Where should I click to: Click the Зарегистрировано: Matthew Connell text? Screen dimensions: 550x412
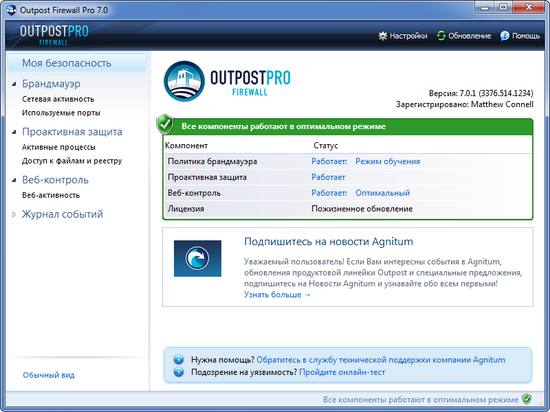[x=464, y=104]
